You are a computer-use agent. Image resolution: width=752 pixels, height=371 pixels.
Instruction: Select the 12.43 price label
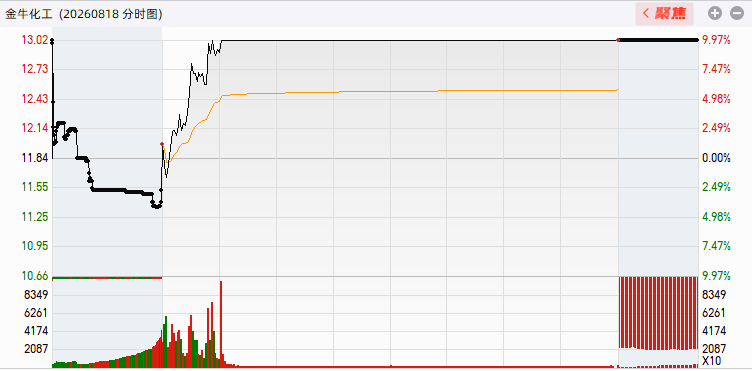35,99
